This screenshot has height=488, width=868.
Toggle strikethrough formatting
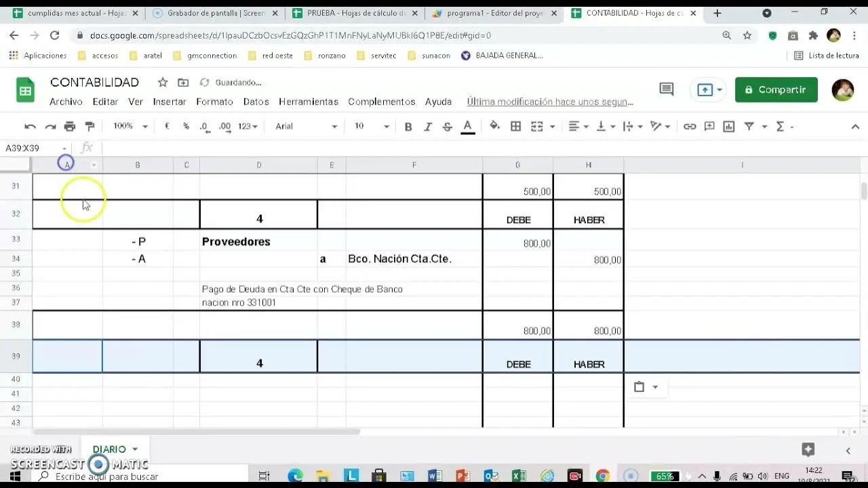tap(447, 127)
